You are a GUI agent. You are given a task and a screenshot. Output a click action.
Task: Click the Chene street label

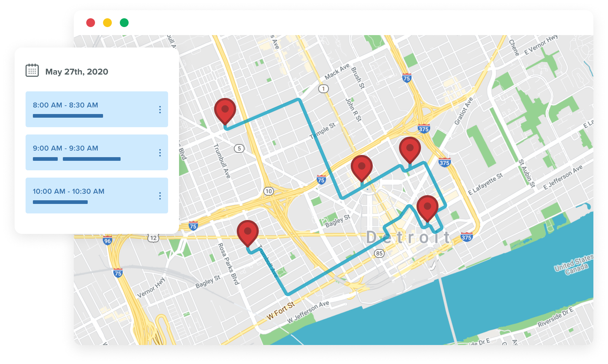[514, 48]
